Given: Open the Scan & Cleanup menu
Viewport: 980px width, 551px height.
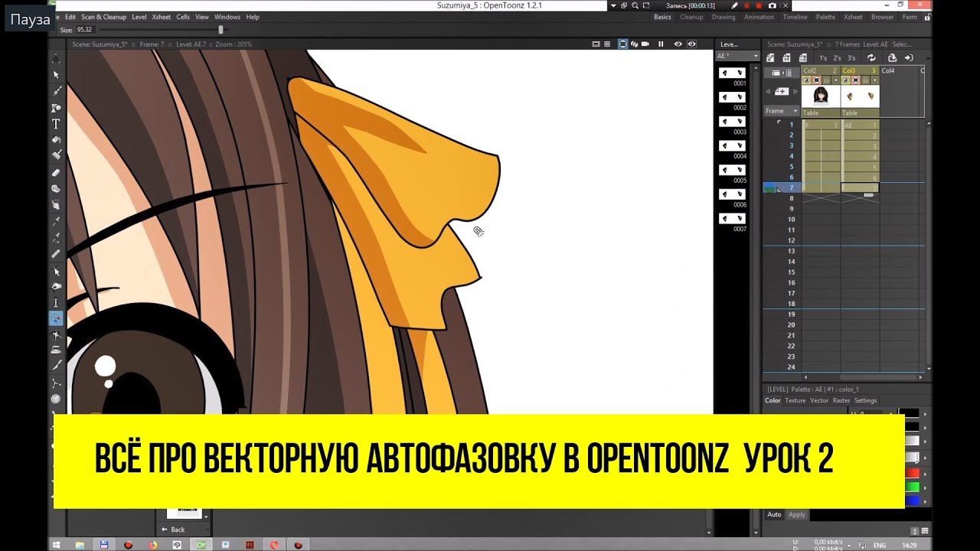Looking at the screenshot, I should coord(104,17).
